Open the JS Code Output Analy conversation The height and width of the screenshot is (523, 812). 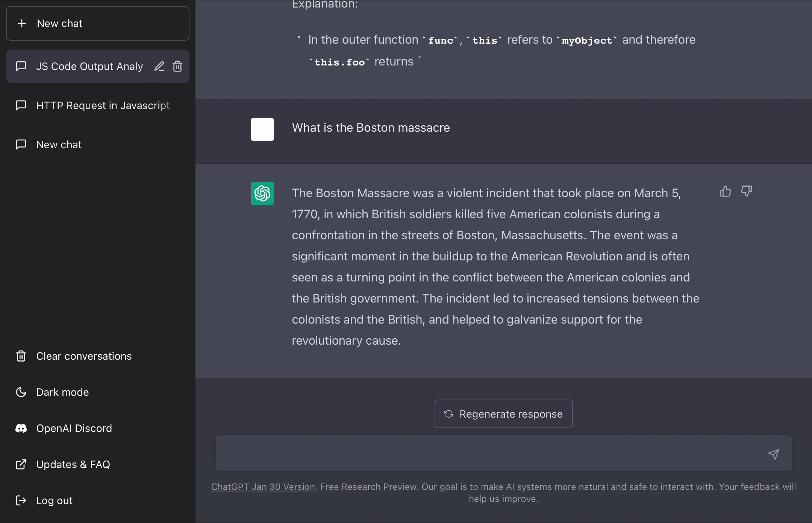(89, 66)
